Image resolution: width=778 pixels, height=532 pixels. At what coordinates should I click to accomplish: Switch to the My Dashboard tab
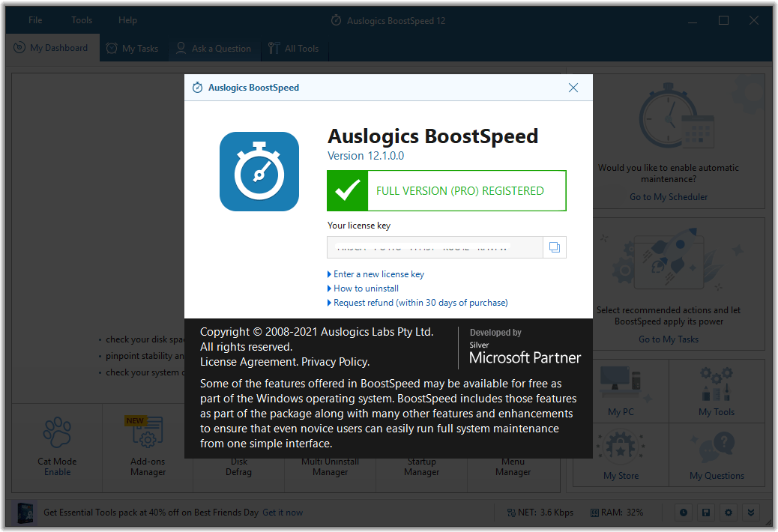click(x=51, y=48)
